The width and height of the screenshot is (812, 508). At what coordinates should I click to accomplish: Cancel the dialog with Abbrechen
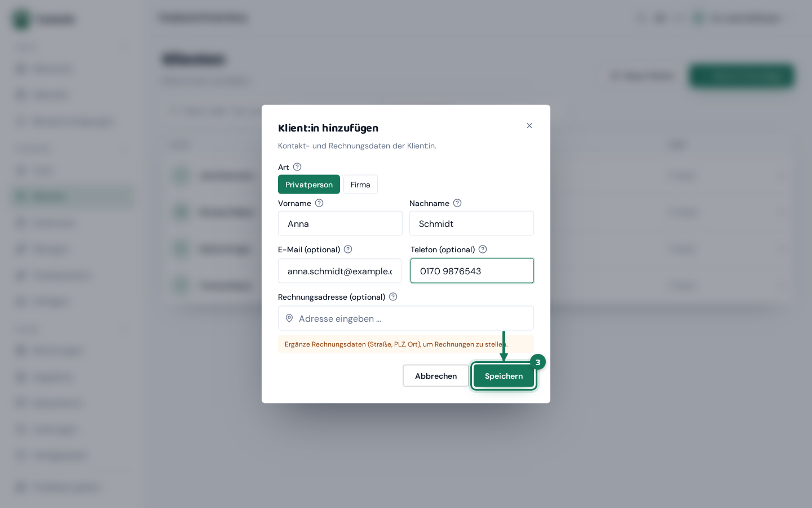[436, 376]
